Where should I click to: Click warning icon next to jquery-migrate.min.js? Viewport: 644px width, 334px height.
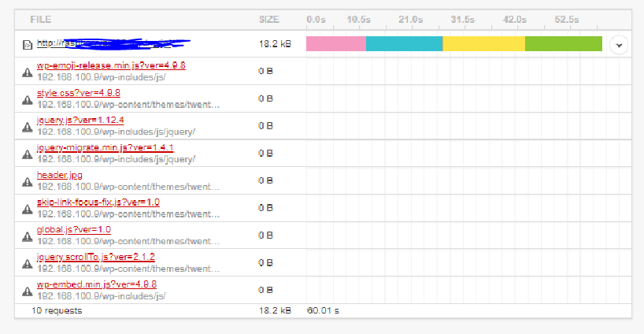click(28, 154)
